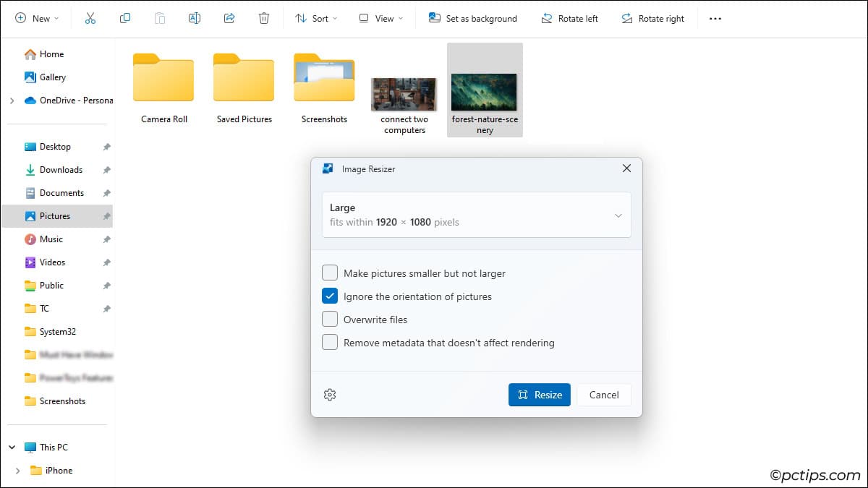Uncheck Ignore the orientation of pictures
The image size is (868, 488).
tap(330, 296)
